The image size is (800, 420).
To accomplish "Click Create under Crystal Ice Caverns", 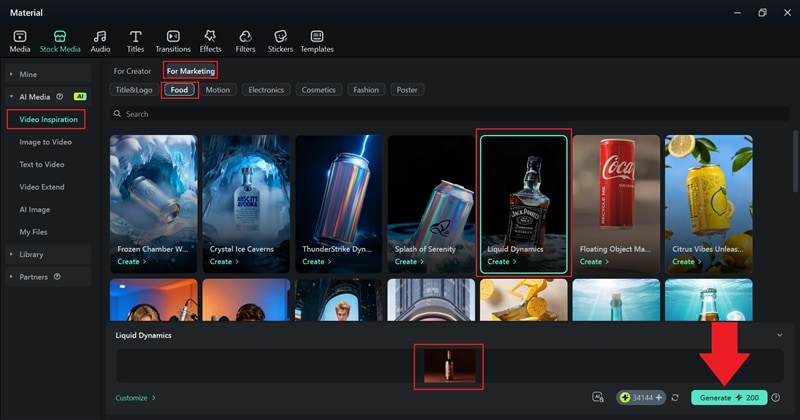I will coord(224,261).
